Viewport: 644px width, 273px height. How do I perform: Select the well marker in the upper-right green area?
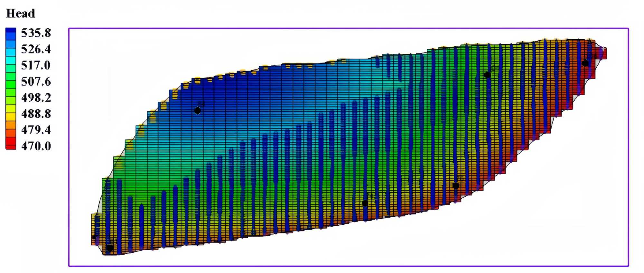point(487,75)
